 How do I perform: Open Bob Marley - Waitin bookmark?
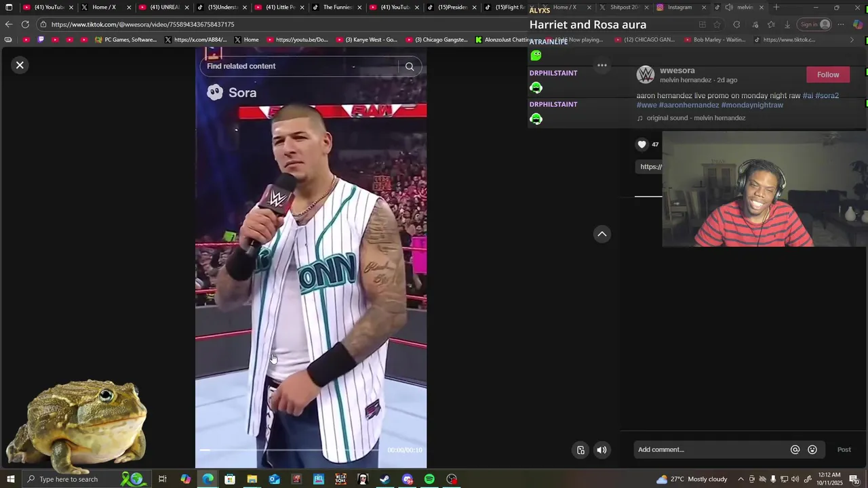click(x=715, y=40)
